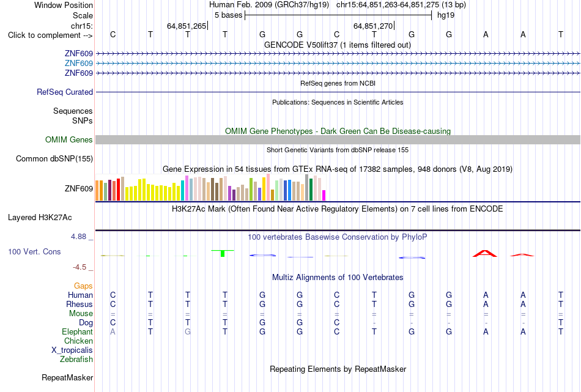581x392 pixels.
Task: Click 'Publications: Sequences in Scientific Articles' title
Action: [x=338, y=102]
